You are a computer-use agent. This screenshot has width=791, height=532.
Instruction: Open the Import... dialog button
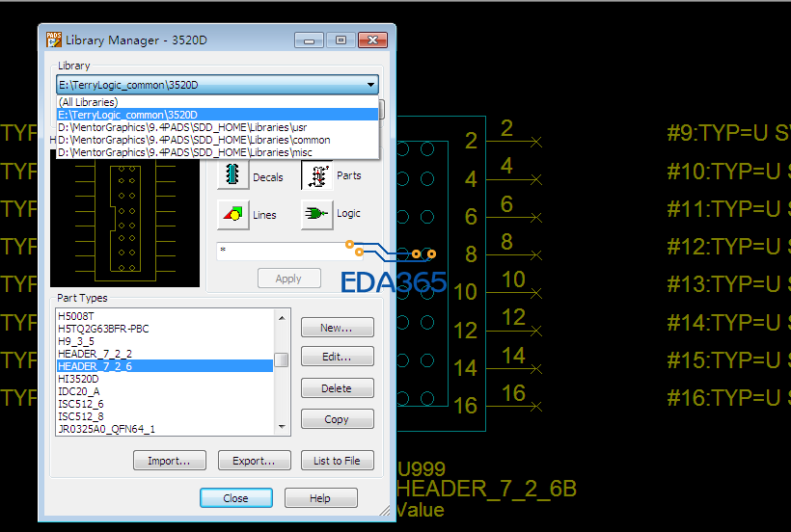pyautogui.click(x=170, y=461)
